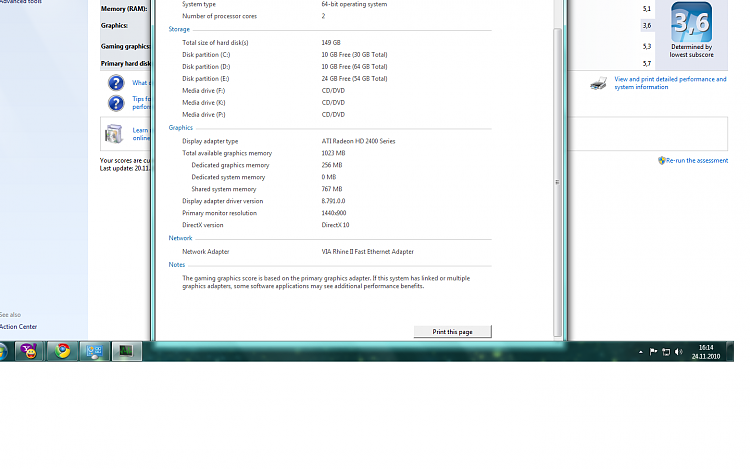Select 'ATI Radeon HD 2400 Series' value
Viewport: 750px width, 469px height.
pos(358,141)
